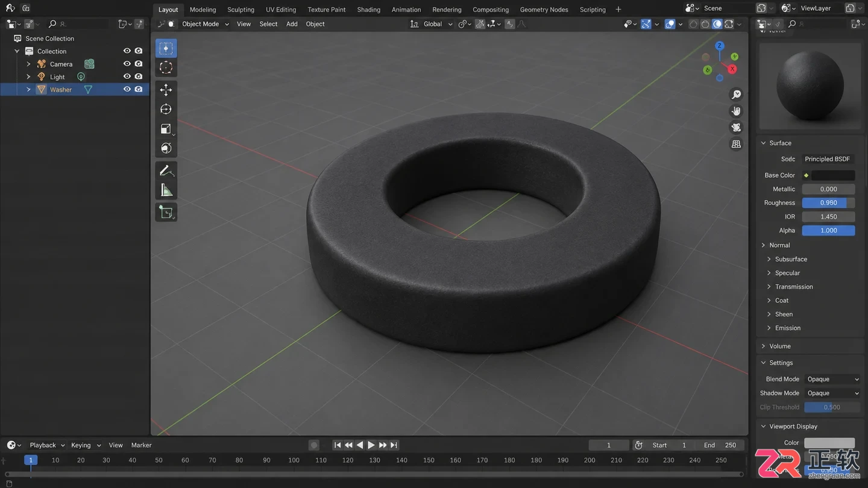Viewport: 868px width, 488px height.
Task: Activate the Scale tool
Action: pyautogui.click(x=166, y=129)
